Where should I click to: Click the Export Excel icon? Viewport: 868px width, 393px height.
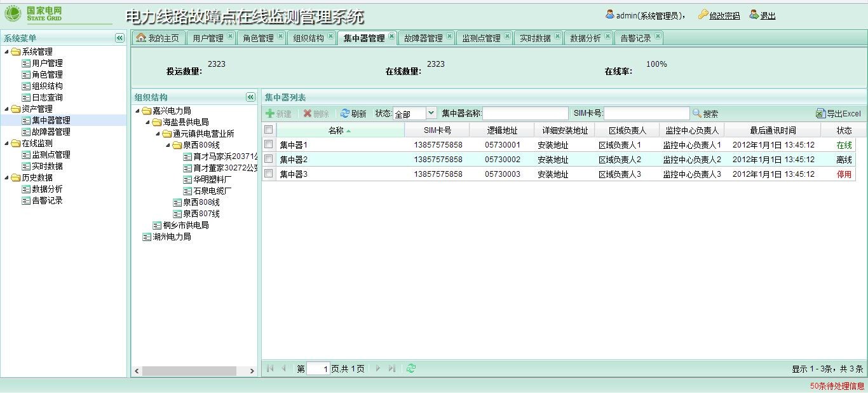point(820,113)
